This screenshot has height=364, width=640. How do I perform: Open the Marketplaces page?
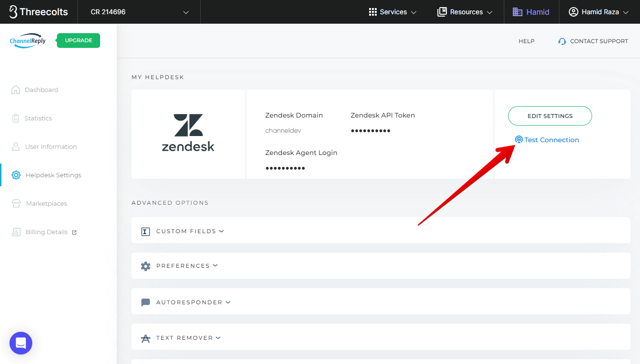click(x=46, y=203)
